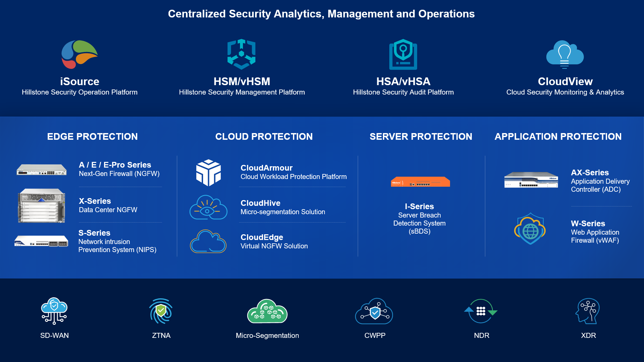Click the Centralized Security Analytics title text

321,14
